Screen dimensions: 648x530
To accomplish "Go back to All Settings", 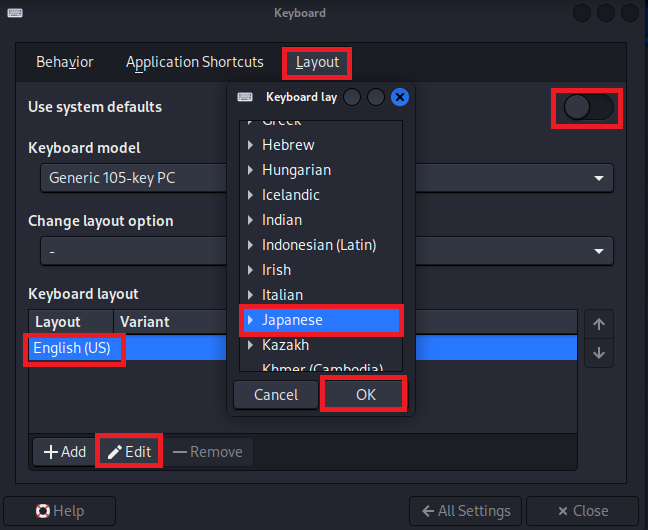I will click(466, 511).
